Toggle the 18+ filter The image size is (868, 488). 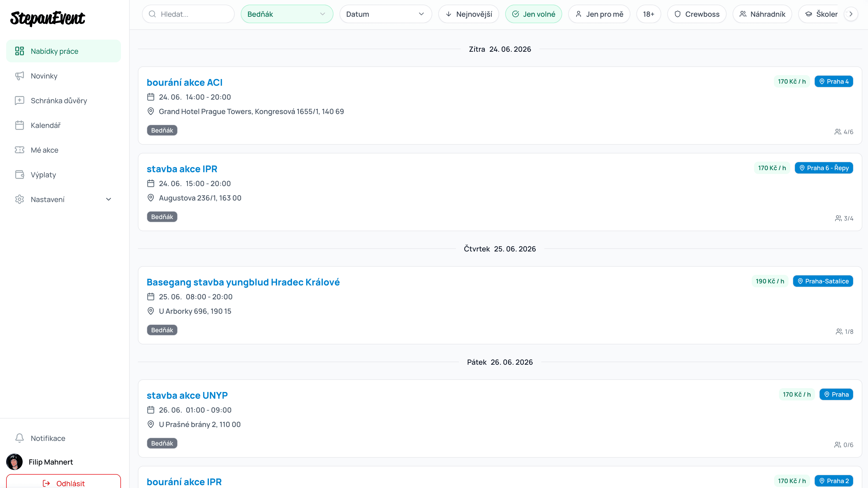coord(649,14)
